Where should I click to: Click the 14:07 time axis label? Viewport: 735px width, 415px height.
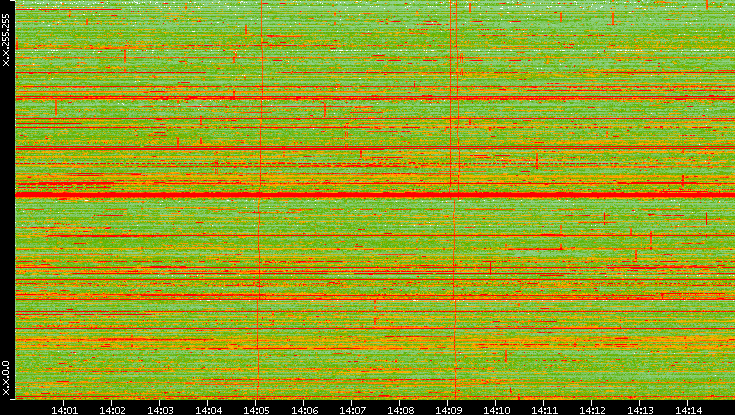tap(352, 410)
